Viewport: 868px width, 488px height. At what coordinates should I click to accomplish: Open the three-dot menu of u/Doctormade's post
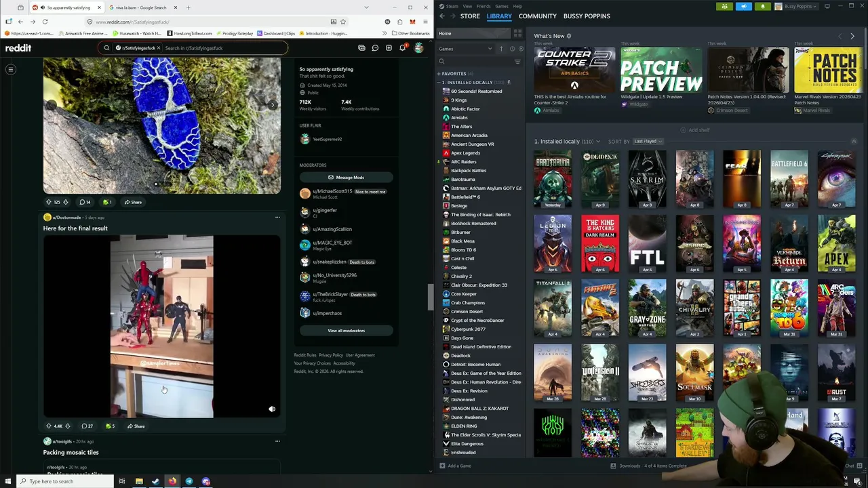click(277, 218)
